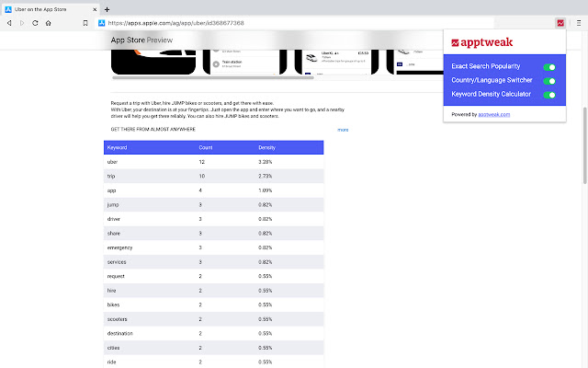Select the 'cities' keyword cell
This screenshot has width=588, height=368.
pos(113,348)
